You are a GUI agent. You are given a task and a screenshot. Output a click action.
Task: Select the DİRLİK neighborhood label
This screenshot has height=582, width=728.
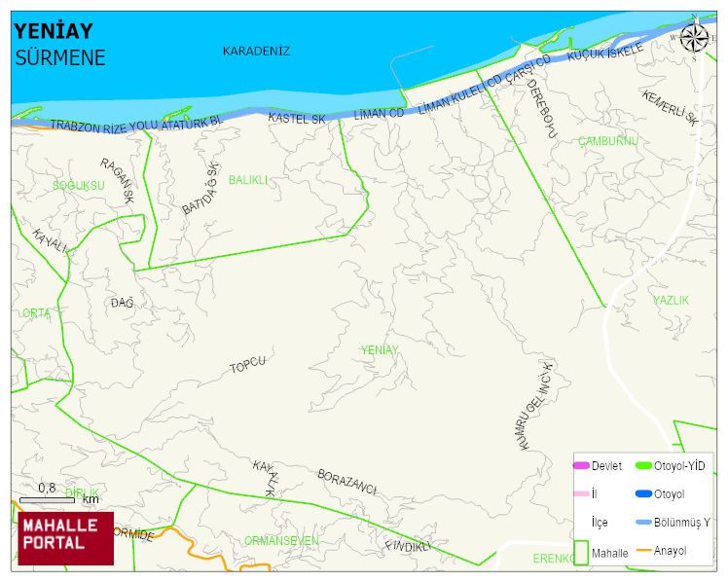[82, 492]
